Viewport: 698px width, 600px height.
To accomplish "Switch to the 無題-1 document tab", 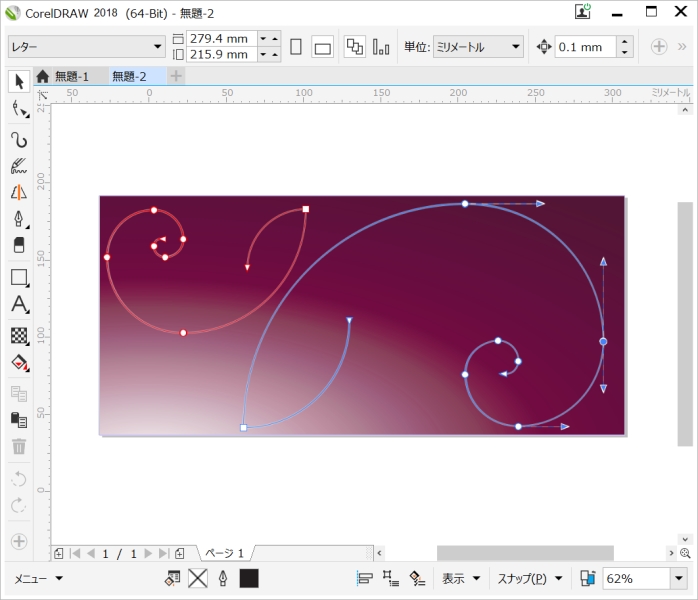I will point(70,76).
